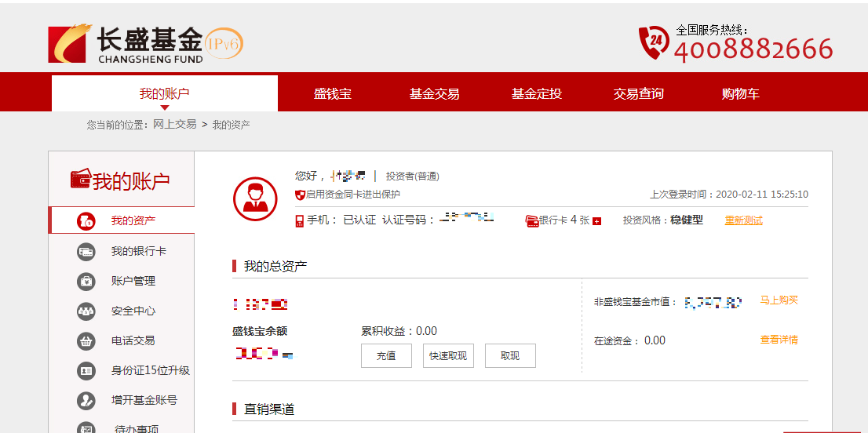Click the 快速取现 button
This screenshot has width=868, height=433.
click(x=448, y=355)
